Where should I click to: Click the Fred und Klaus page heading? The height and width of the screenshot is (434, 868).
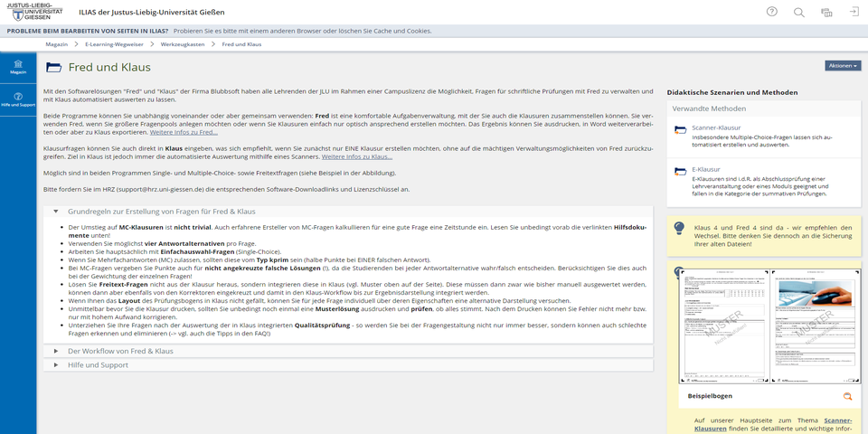point(109,68)
